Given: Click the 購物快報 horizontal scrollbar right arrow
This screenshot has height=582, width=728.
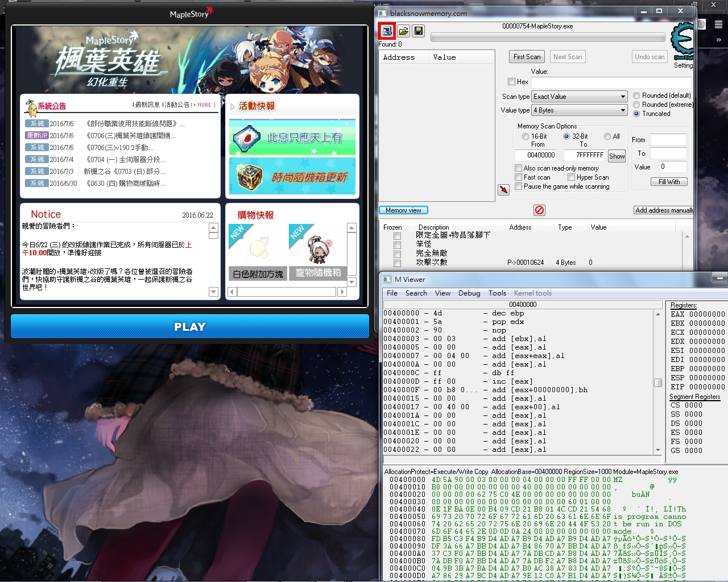Looking at the screenshot, I should 342,292.
